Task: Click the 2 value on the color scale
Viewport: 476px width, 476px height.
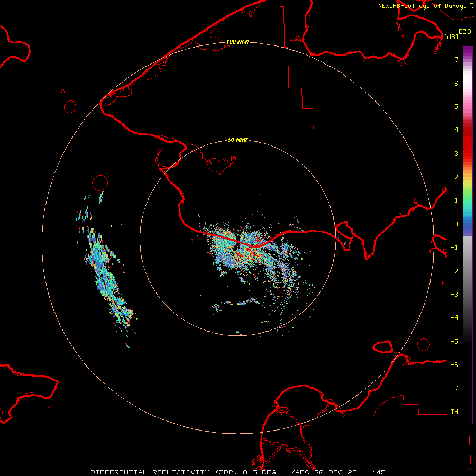Action: [456, 177]
